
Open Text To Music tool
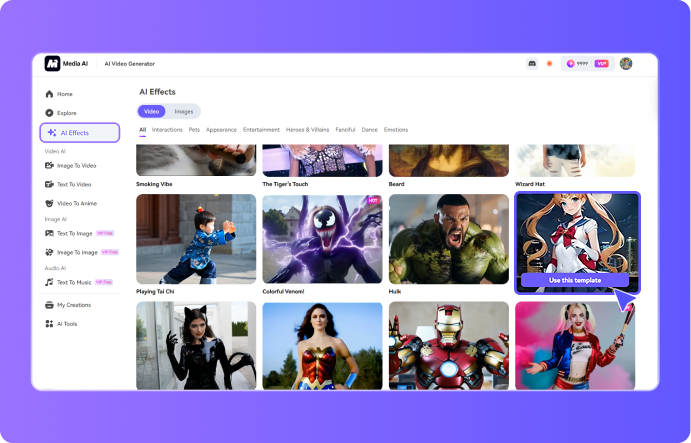[x=68, y=282]
